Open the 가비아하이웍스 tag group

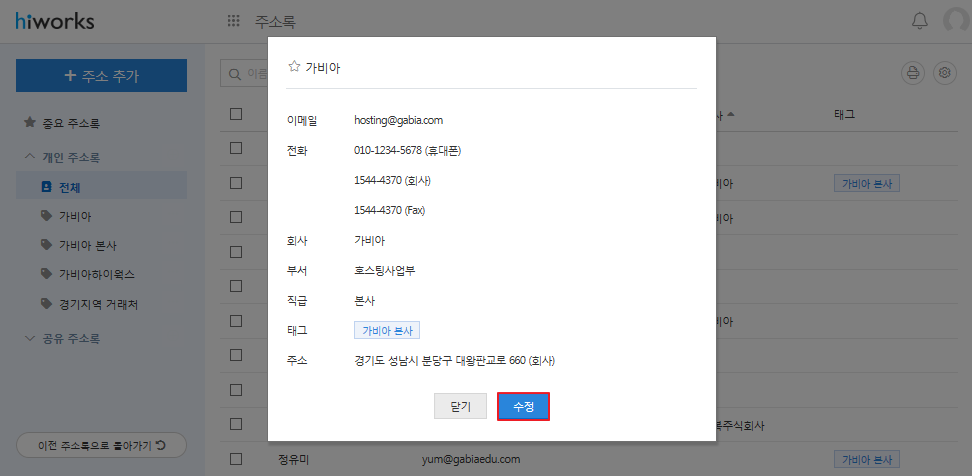point(96,274)
